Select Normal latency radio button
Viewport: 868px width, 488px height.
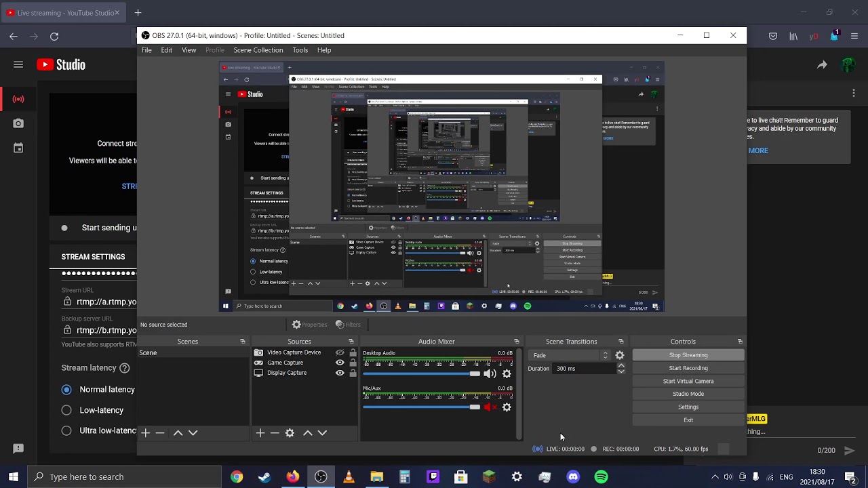point(66,390)
